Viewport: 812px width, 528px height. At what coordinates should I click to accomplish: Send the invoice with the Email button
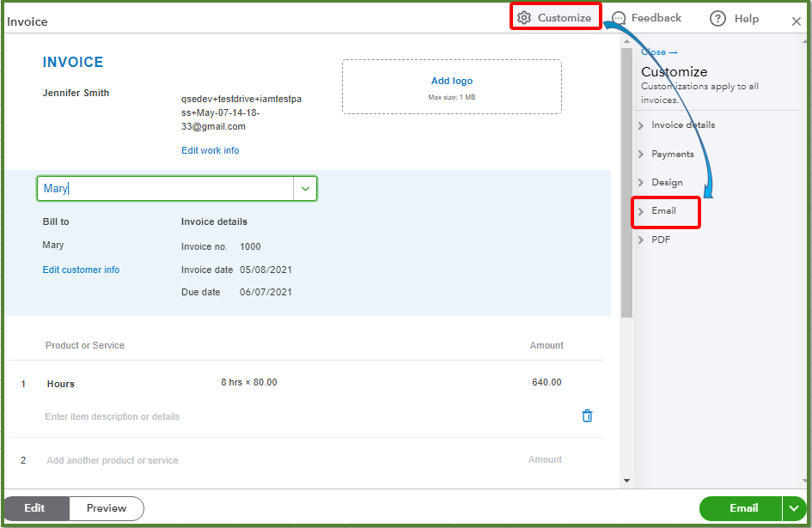[x=742, y=508]
